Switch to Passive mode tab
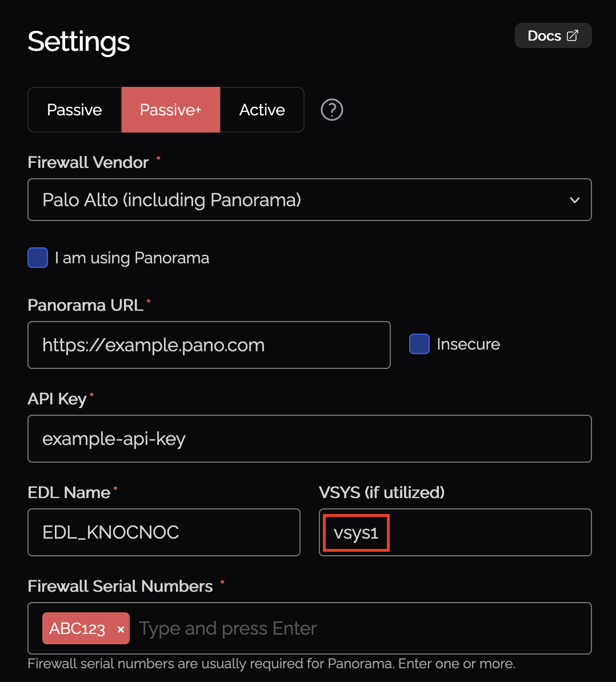Image resolution: width=616 pixels, height=682 pixels. [74, 110]
